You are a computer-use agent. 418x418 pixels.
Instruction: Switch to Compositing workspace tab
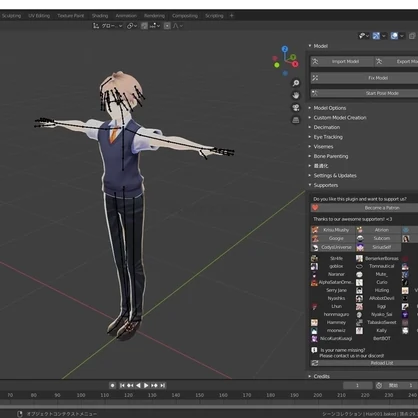coord(185,15)
